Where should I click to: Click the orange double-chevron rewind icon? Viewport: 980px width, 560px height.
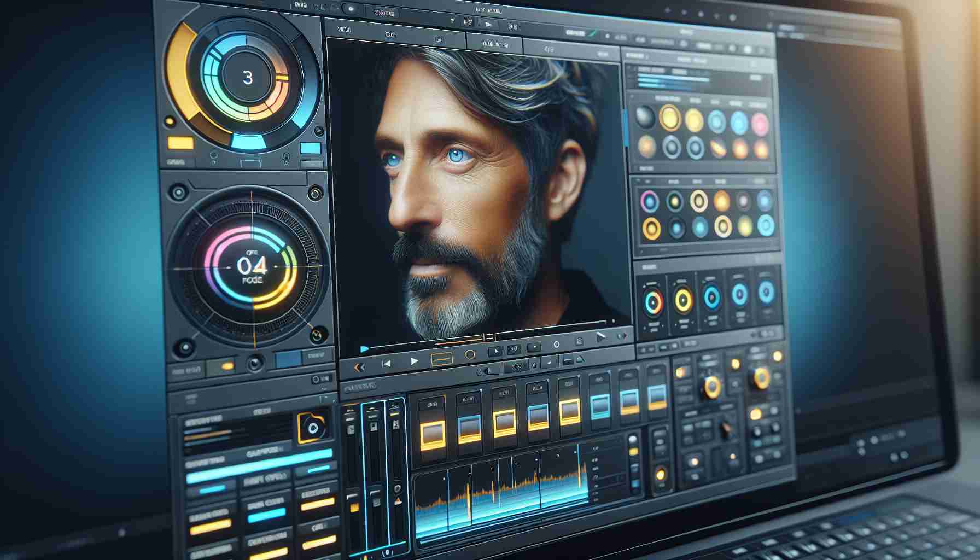(359, 367)
